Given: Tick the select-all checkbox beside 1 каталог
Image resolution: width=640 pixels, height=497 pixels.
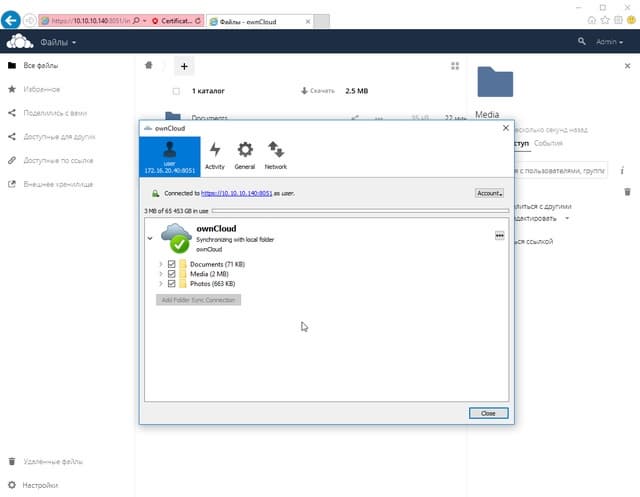Looking at the screenshot, I should coord(176,91).
